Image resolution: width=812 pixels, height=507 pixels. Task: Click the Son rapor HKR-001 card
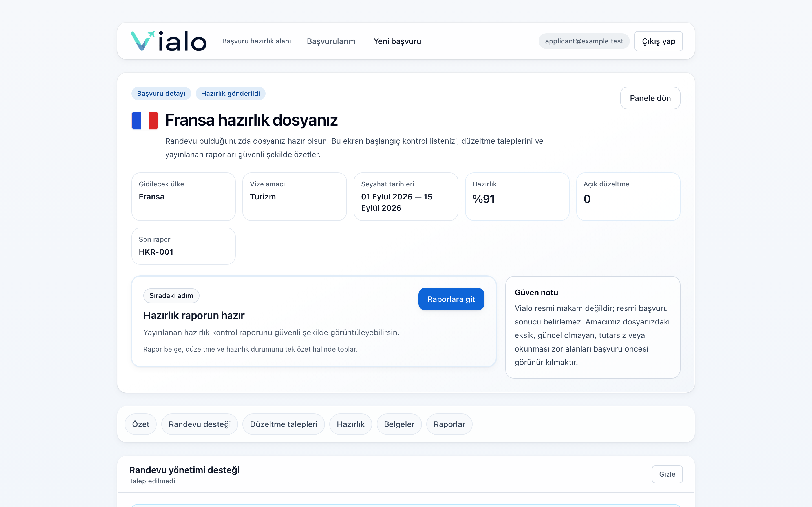coord(184,246)
